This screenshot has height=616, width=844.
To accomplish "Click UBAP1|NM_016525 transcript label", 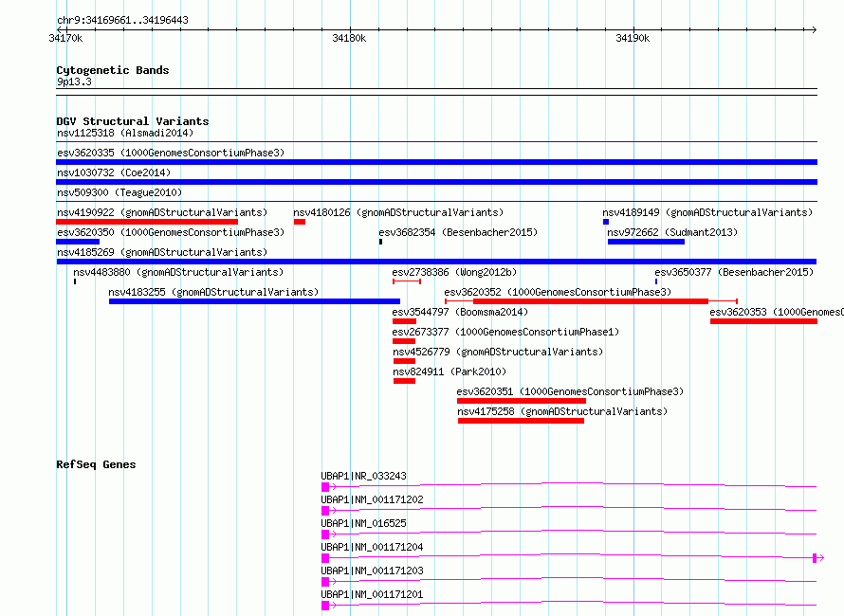I will tap(364, 523).
